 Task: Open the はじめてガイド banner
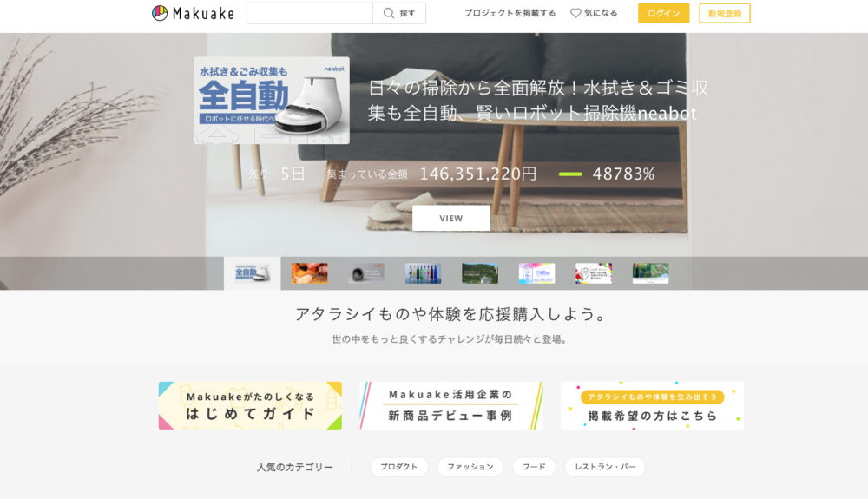click(x=250, y=405)
